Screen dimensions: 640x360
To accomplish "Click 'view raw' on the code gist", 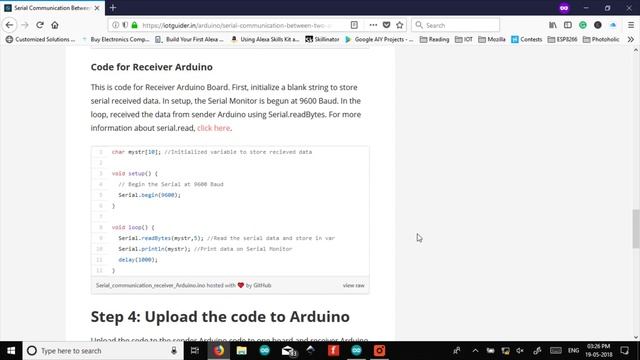I will tap(353, 285).
